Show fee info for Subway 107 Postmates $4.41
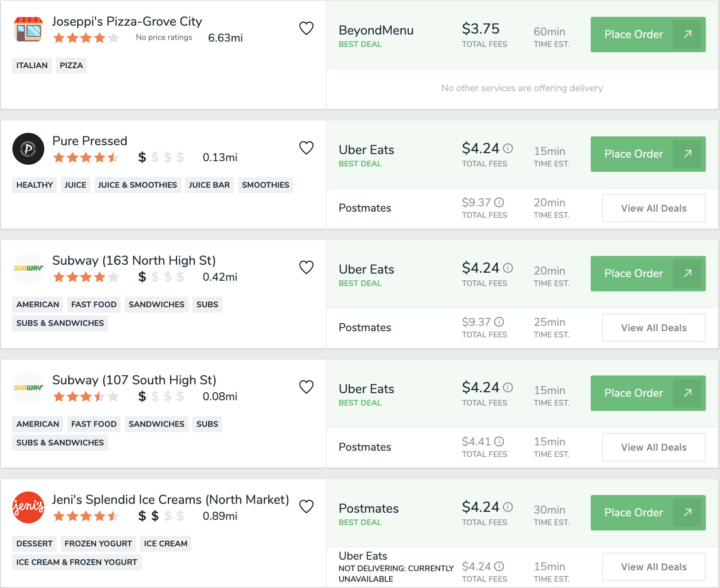This screenshot has width=720, height=588. (x=499, y=441)
